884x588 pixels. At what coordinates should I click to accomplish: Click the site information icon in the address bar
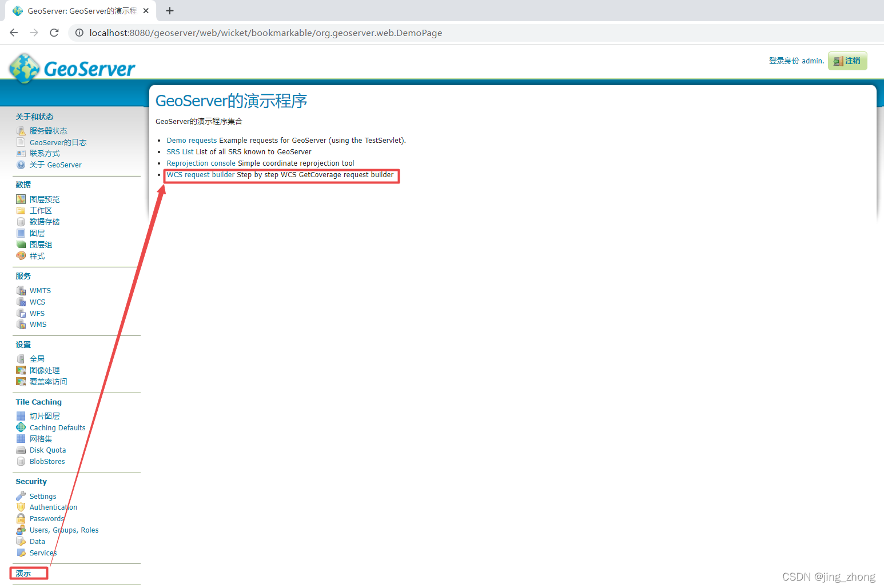click(79, 33)
